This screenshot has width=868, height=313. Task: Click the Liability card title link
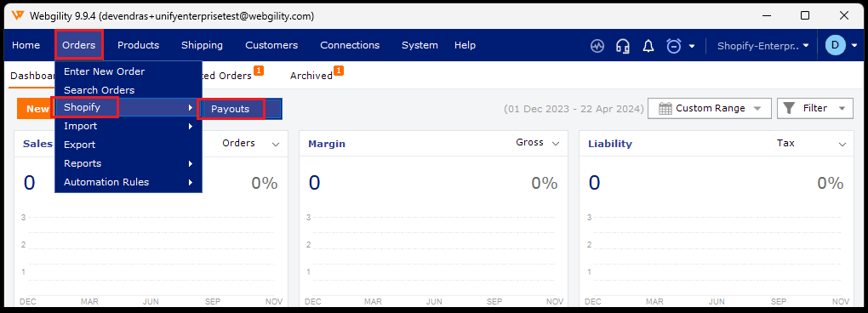point(610,144)
